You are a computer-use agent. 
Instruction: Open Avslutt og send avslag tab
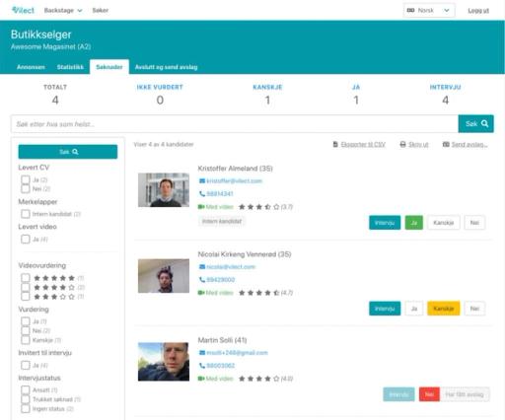[x=166, y=67]
